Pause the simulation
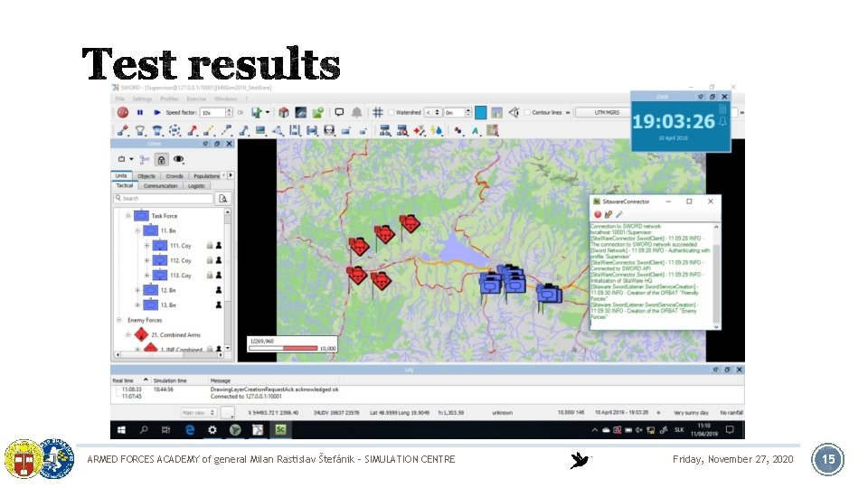The image size is (868, 488). [140, 112]
